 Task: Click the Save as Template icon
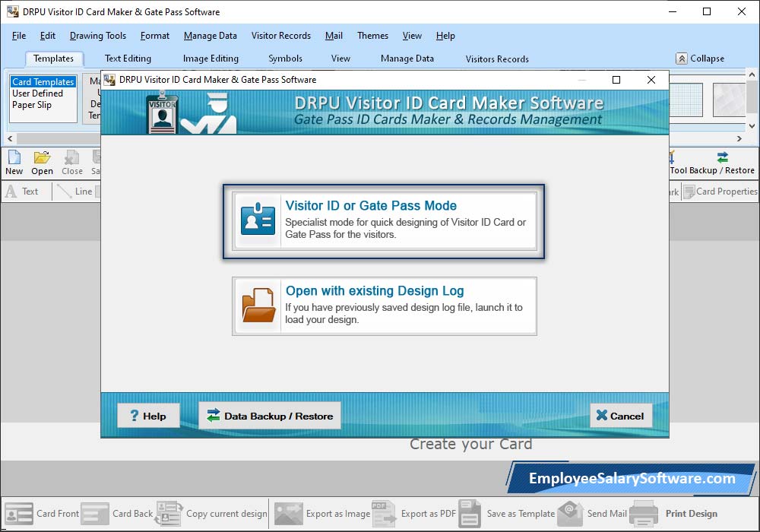click(470, 514)
